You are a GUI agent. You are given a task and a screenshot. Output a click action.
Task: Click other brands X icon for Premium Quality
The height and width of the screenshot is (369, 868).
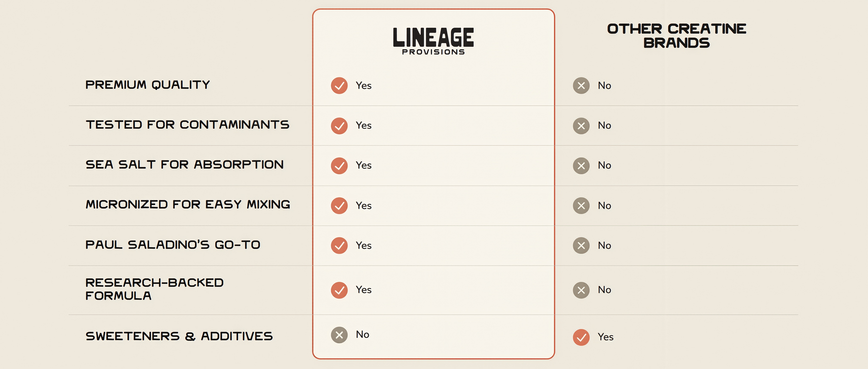click(x=581, y=85)
